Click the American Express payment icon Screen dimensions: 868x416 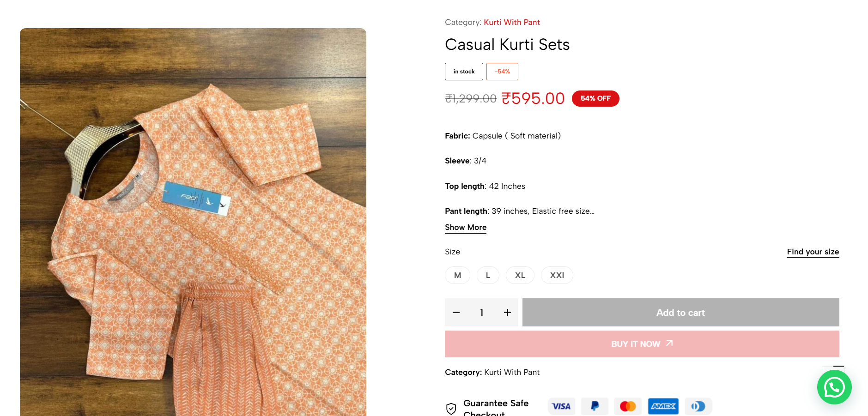[663, 406]
